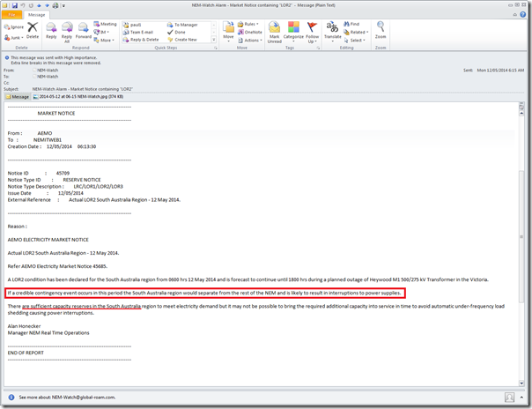
Task: Open the Junk dropdown menu
Action: [x=14, y=38]
